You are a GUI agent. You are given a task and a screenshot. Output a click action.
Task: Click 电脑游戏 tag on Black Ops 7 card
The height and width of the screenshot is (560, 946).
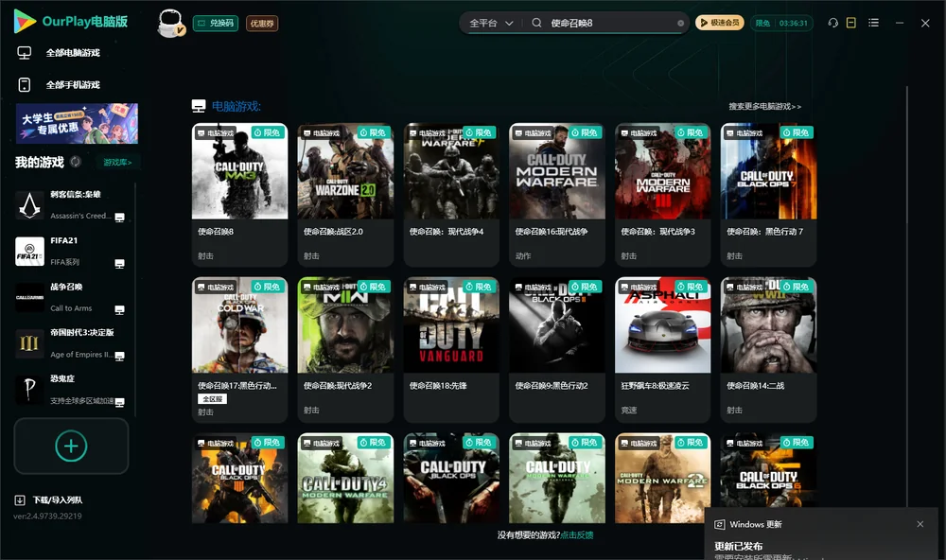coord(744,133)
